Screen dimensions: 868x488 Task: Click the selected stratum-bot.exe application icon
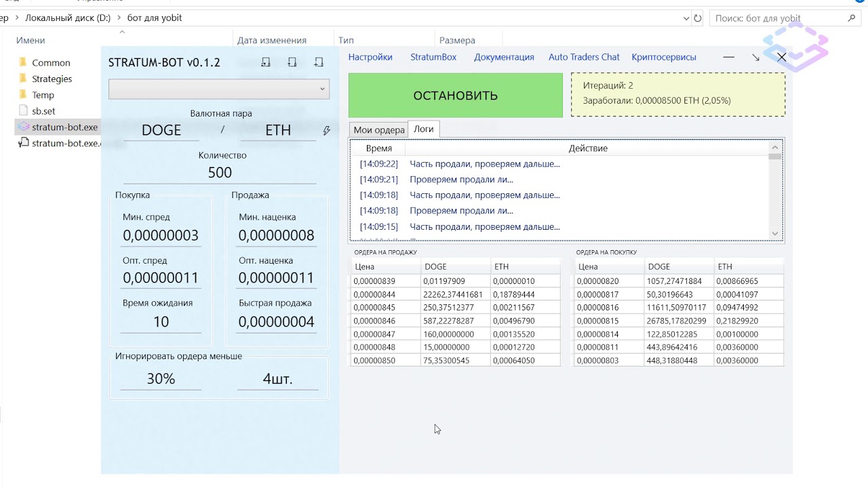point(23,127)
